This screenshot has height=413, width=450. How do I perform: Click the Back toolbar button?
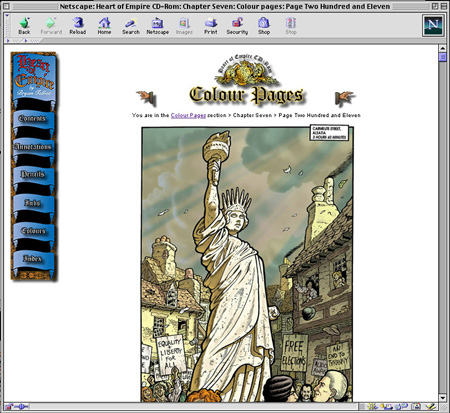coord(24,26)
